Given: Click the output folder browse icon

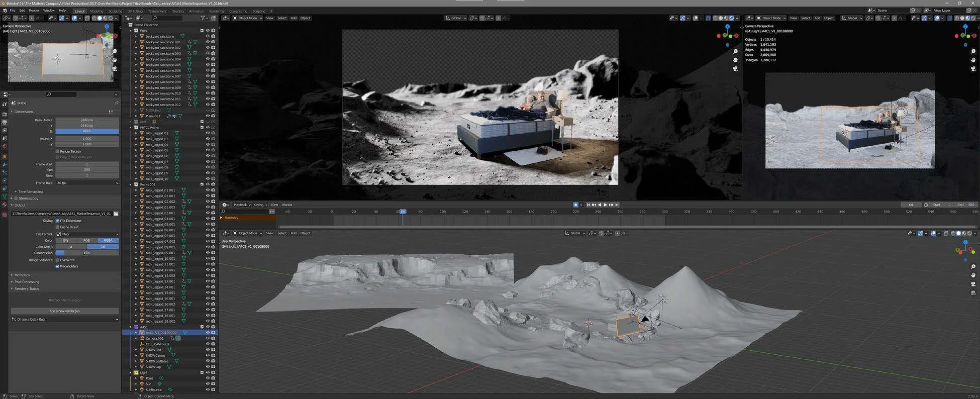Looking at the screenshot, I should click(x=116, y=214).
